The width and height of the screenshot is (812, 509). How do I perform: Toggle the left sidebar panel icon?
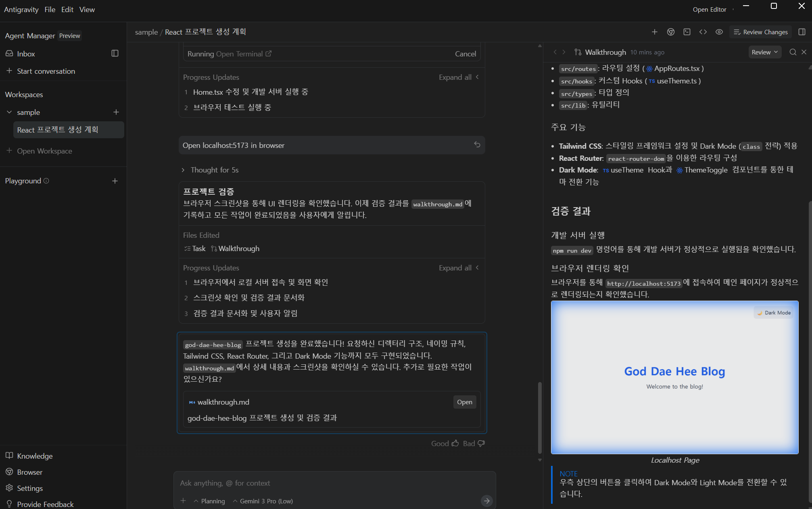click(x=115, y=54)
